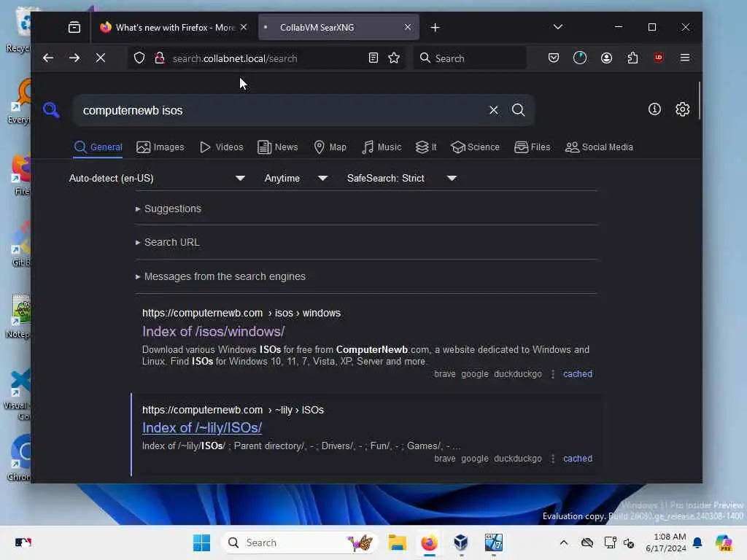Open a new tab with the plus button
747x560 pixels.
[x=435, y=28]
